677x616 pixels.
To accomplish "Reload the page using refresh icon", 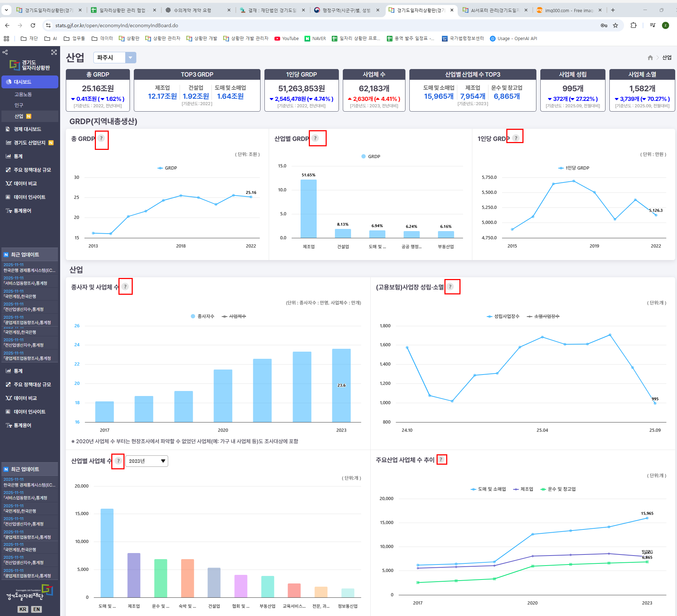I will click(x=33, y=25).
